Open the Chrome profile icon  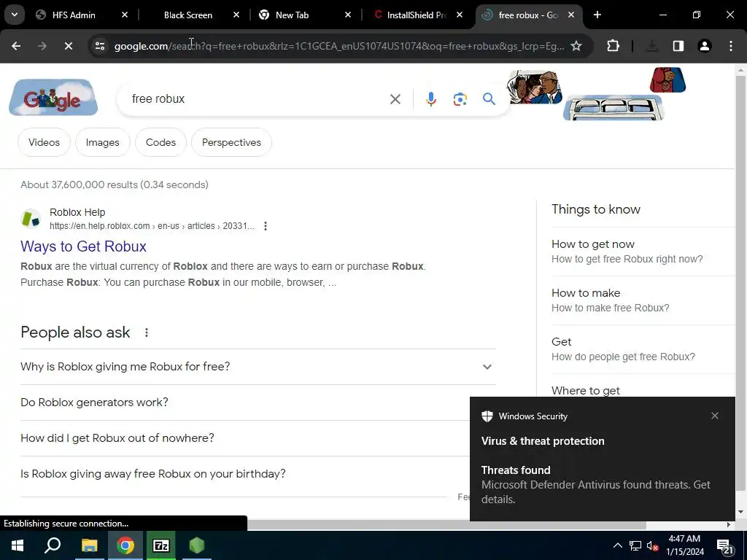pos(704,46)
